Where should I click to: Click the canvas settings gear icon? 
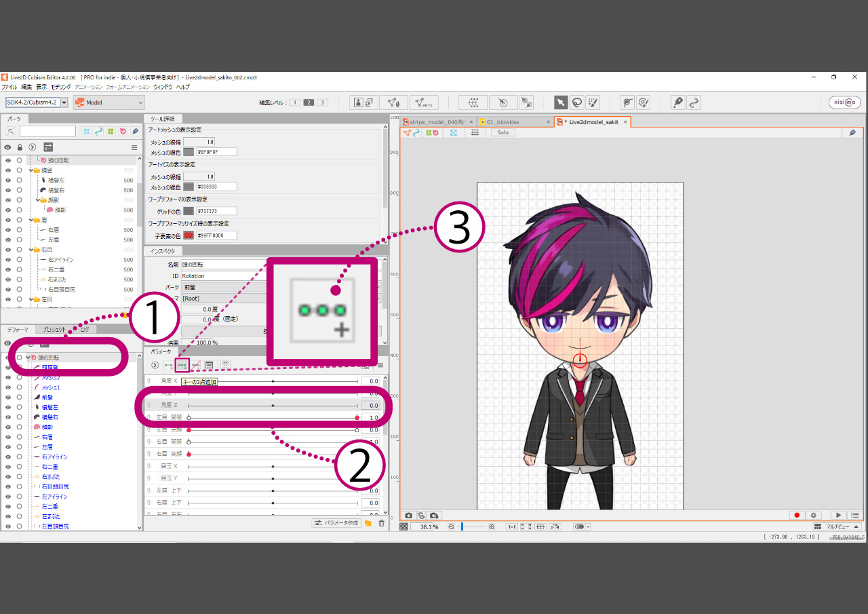coord(813,516)
